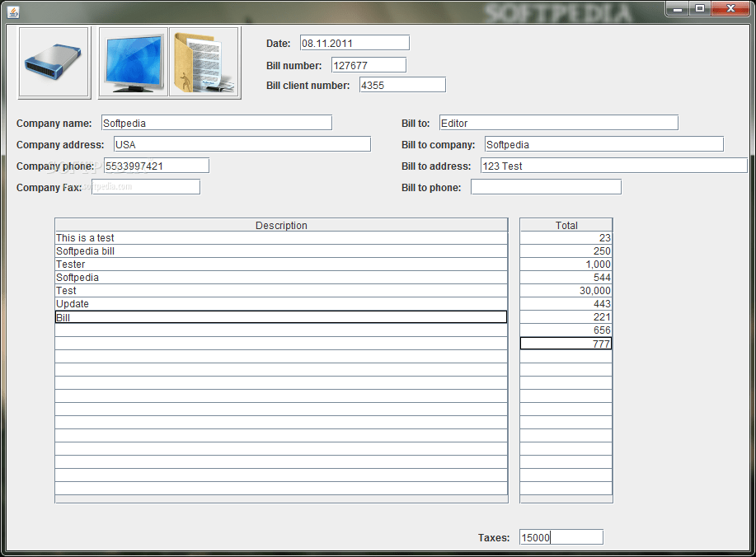Click the Description column header
Image resolution: width=756 pixels, height=557 pixels.
click(281, 225)
